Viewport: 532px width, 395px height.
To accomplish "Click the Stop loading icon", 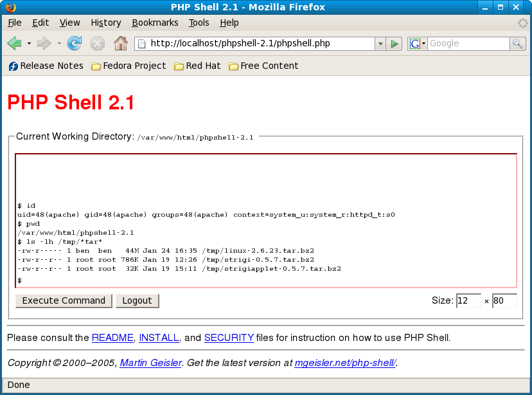I will coord(98,44).
